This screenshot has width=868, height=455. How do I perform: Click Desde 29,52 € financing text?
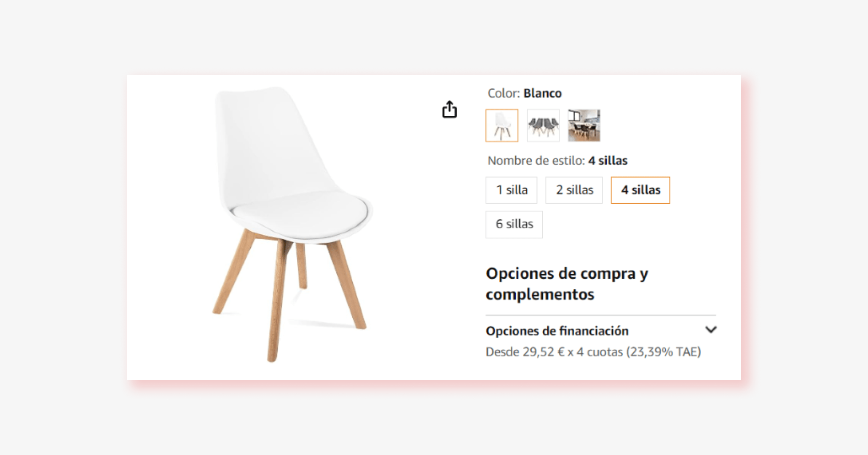point(594,351)
